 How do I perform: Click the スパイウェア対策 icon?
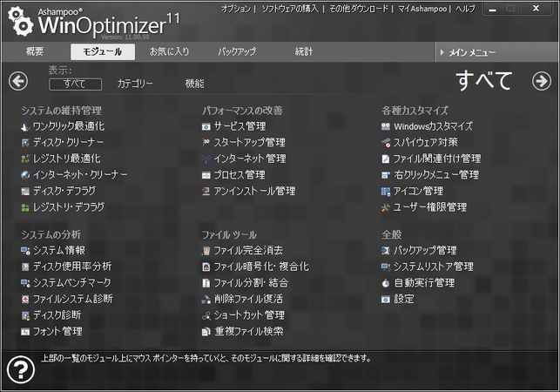pyautogui.click(x=386, y=143)
